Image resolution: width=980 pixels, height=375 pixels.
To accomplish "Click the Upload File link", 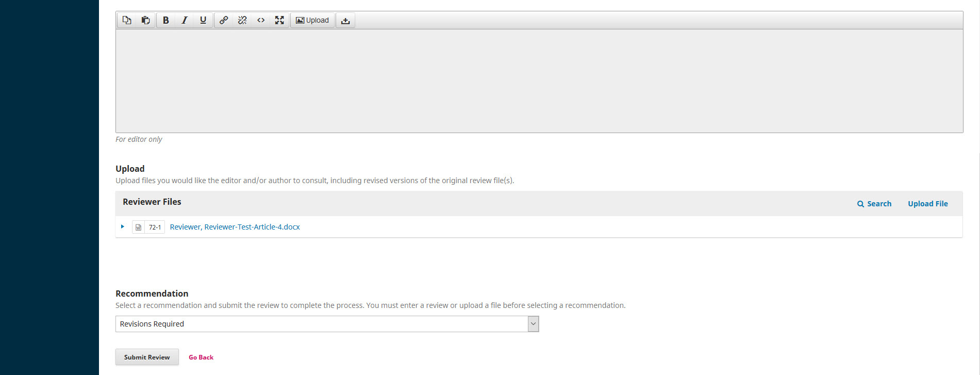I will point(927,204).
